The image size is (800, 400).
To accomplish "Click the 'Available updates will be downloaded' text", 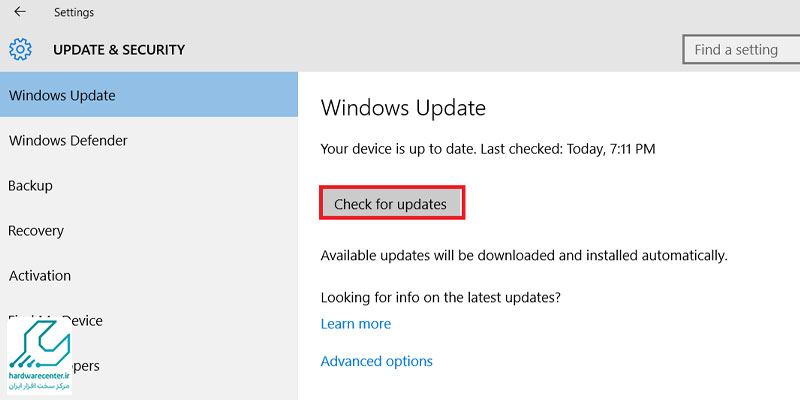I will click(x=524, y=255).
